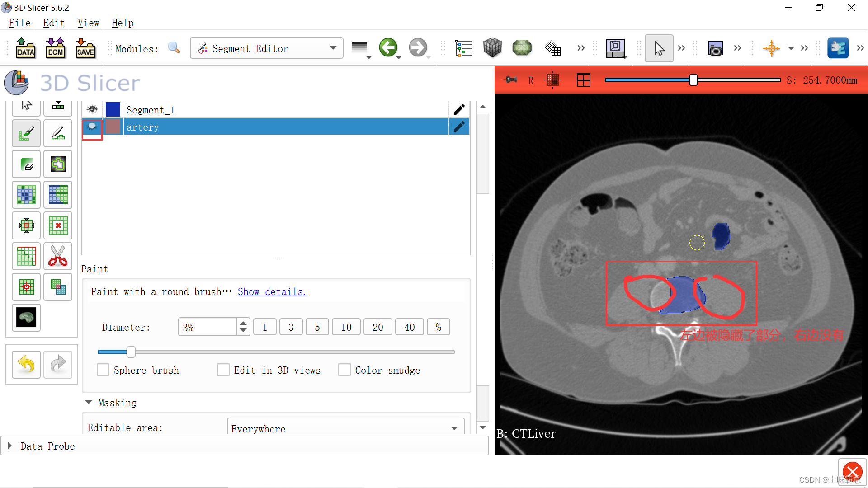
Task: Enable the Sphere brush checkbox
Action: 103,370
